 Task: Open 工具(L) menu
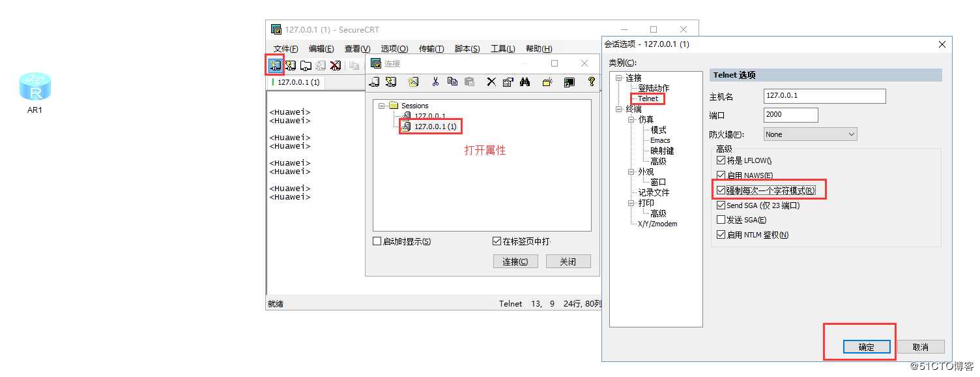pos(502,49)
